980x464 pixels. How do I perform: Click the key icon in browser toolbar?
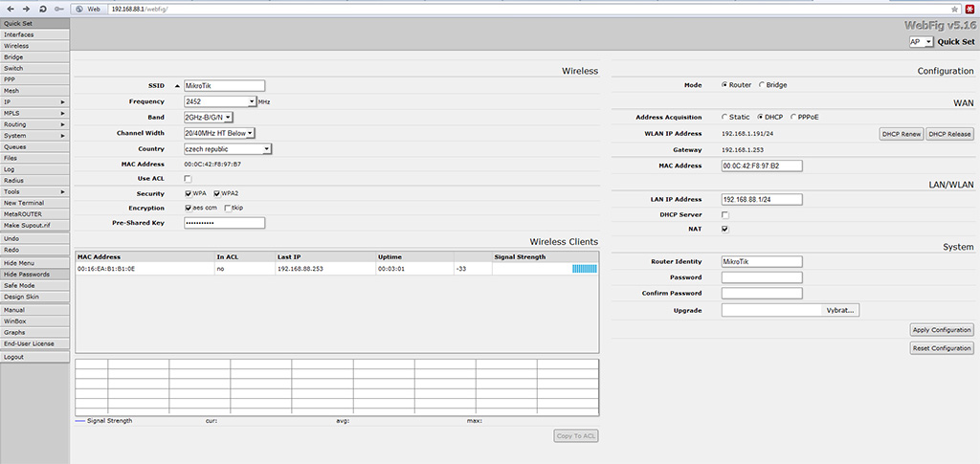coord(60,8)
